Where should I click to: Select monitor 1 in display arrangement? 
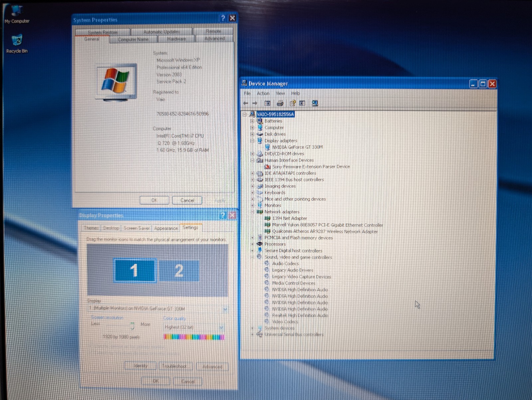pyautogui.click(x=134, y=270)
